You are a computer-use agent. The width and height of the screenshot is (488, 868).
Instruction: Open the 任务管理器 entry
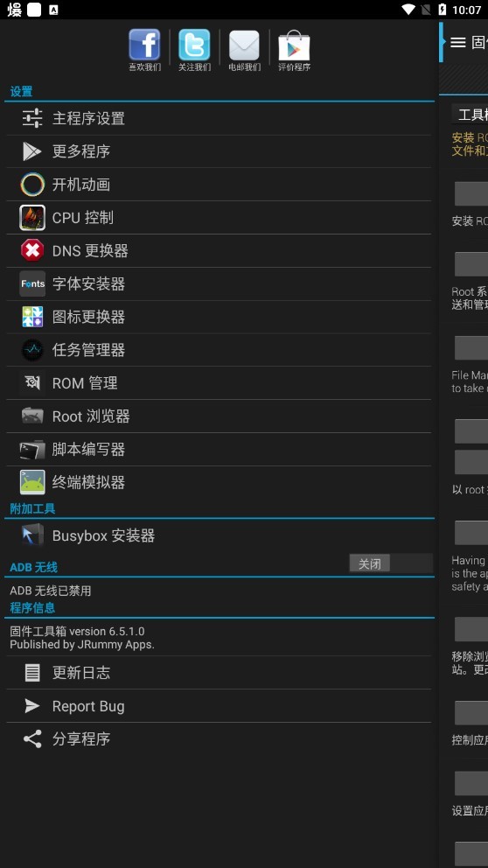(219, 350)
